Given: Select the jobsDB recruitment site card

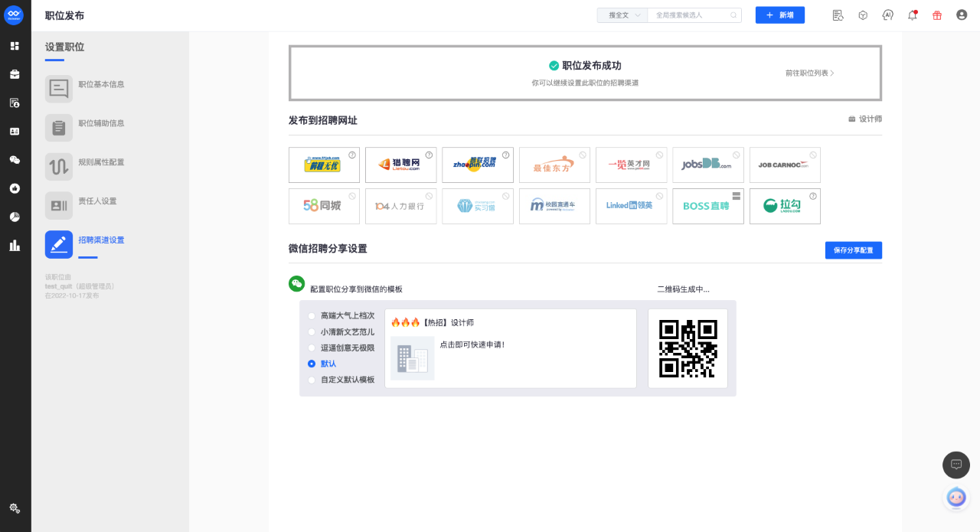Looking at the screenshot, I should point(708,165).
